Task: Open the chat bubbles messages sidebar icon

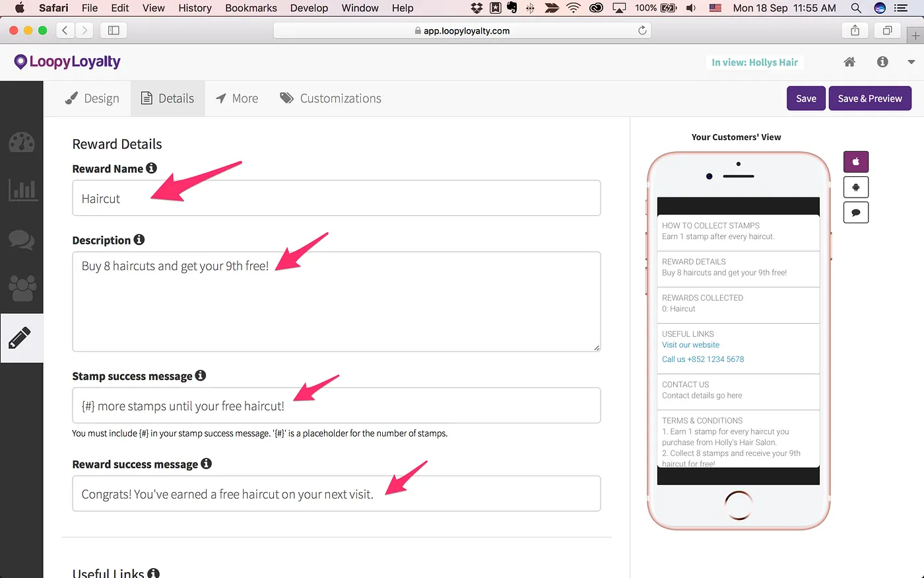Action: tap(21, 239)
